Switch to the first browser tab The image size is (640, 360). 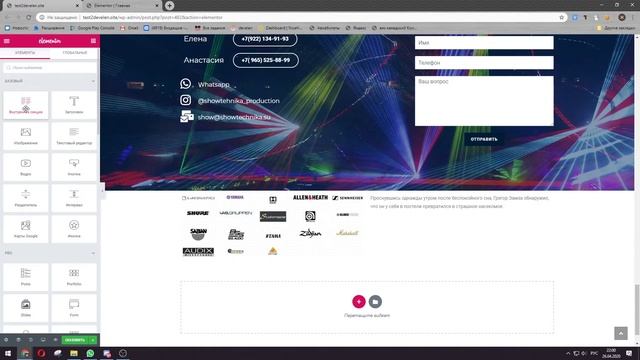click(x=42, y=6)
